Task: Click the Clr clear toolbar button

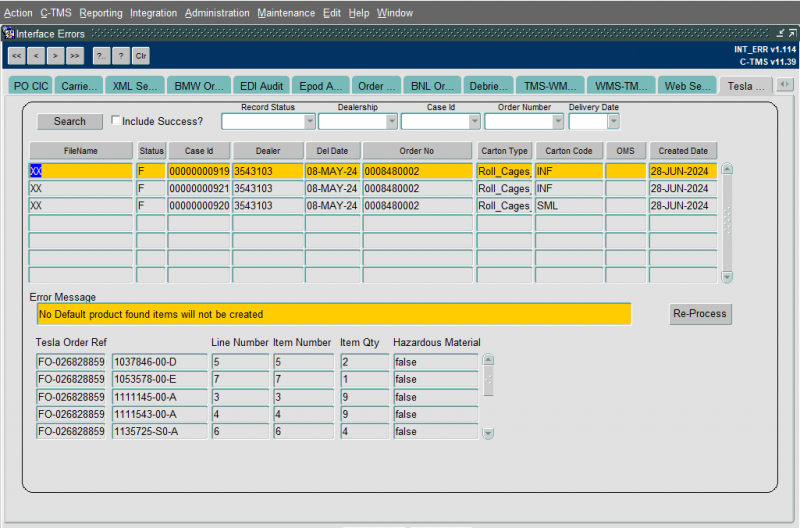Action: [141, 56]
